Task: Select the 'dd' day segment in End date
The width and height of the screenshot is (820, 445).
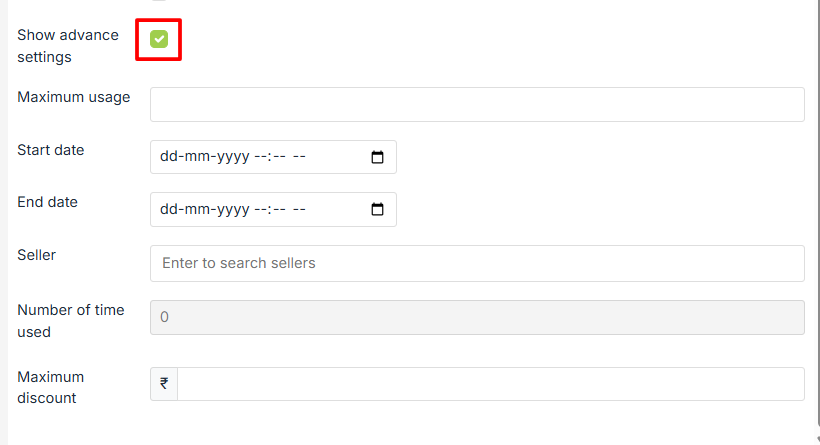Action: click(x=169, y=210)
